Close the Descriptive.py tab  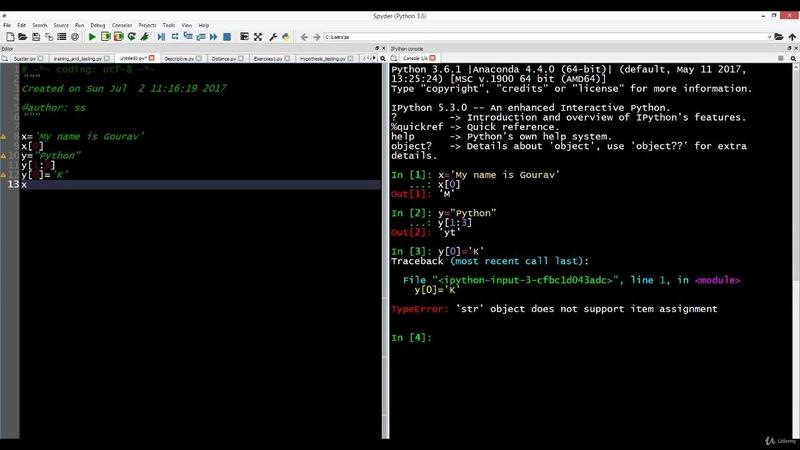pyautogui.click(x=198, y=59)
